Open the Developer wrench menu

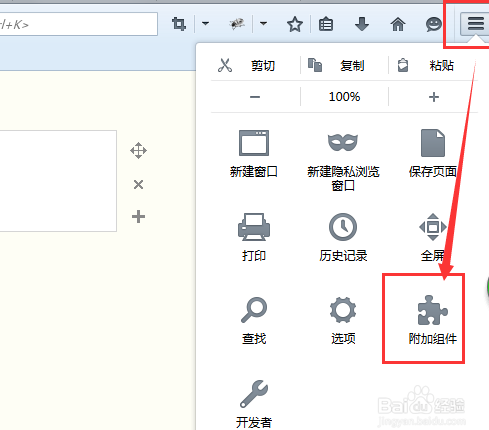(x=254, y=394)
